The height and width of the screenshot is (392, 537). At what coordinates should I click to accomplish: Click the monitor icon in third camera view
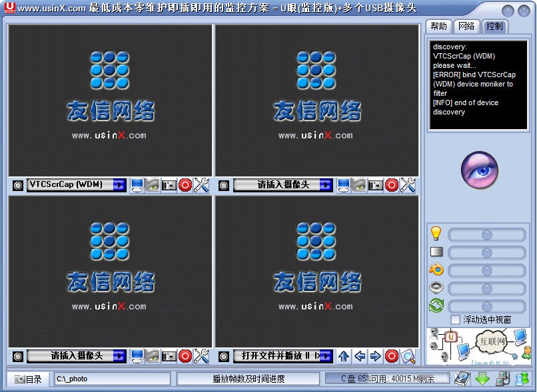tap(137, 356)
